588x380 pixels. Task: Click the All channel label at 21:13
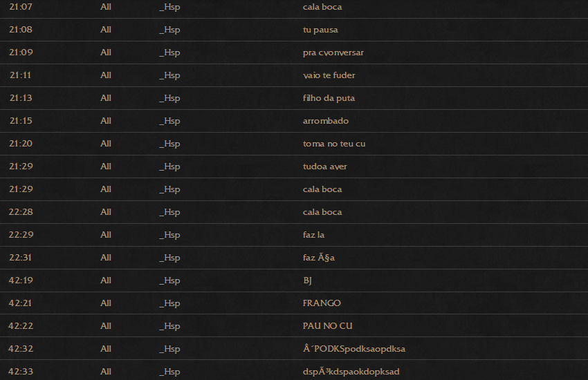click(x=106, y=97)
